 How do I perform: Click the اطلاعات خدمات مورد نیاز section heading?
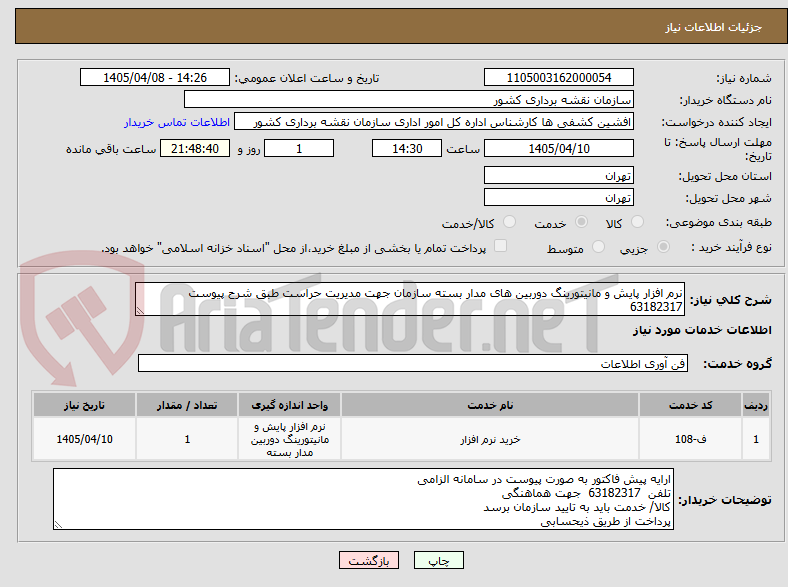tap(702, 330)
